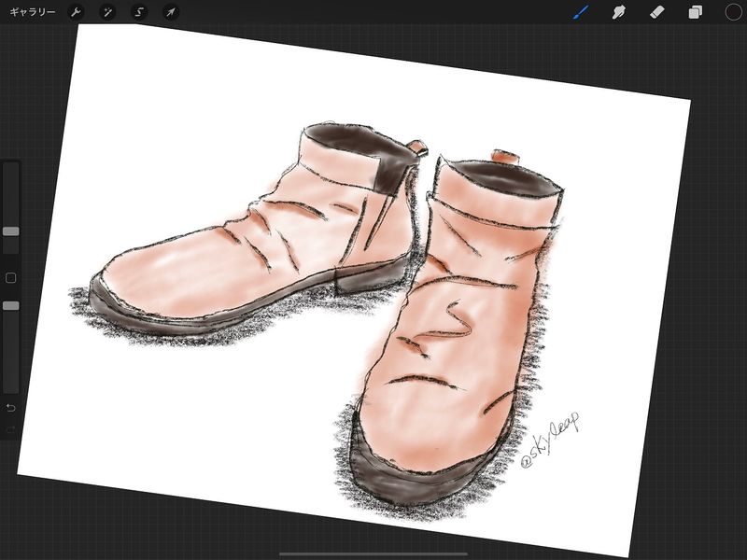Click the top of the brush size track
747x560 pixels.
pos(11,170)
